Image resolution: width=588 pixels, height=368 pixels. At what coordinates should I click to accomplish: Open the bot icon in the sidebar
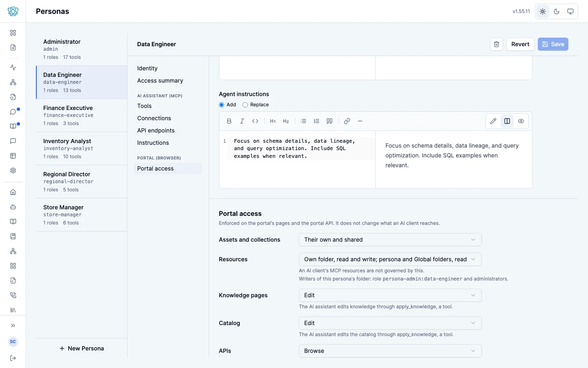point(13,207)
